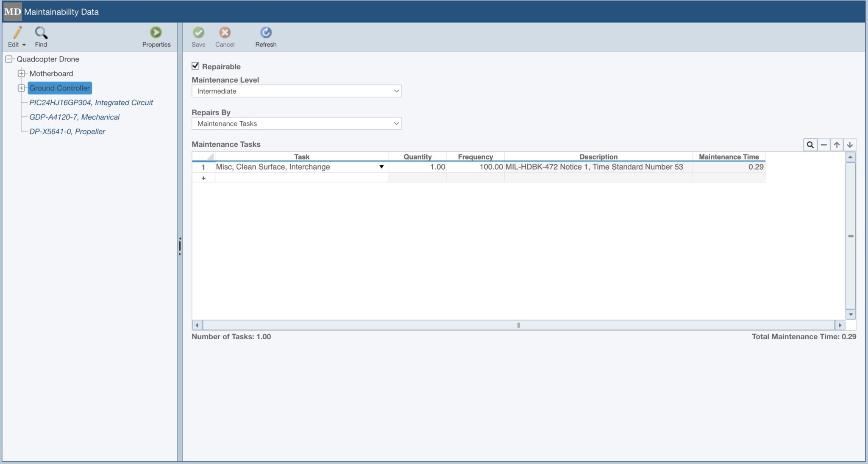This screenshot has height=464, width=868.
Task: Move the selected task up
Action: [836, 145]
